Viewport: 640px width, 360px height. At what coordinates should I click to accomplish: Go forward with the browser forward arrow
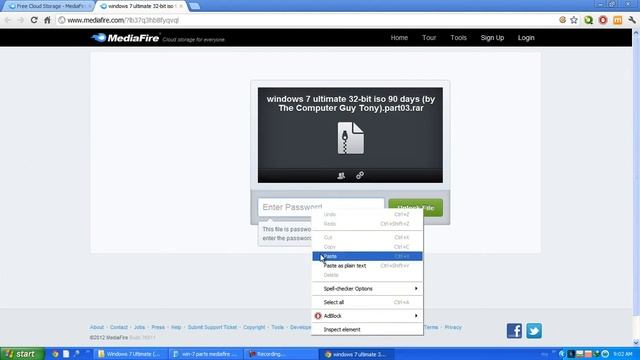[21, 20]
